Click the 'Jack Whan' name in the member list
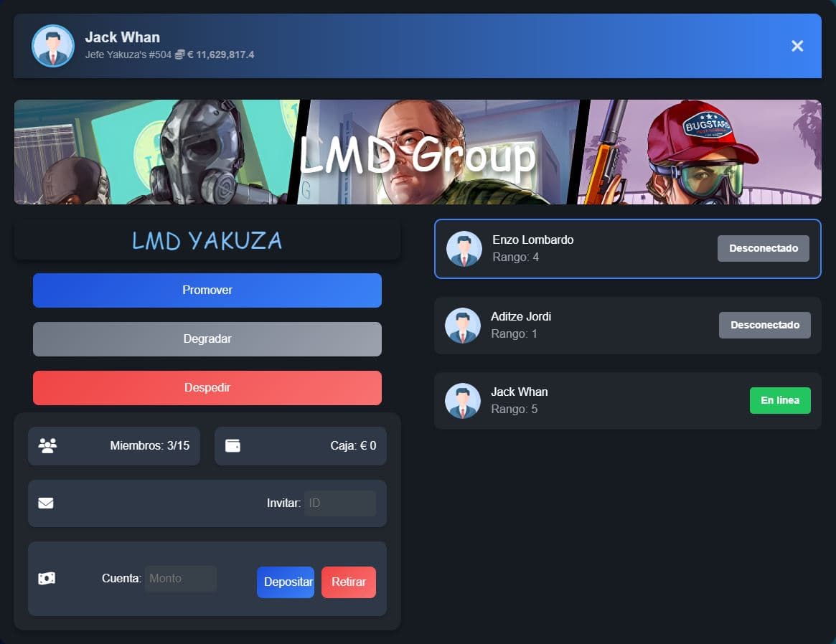The image size is (836, 644). click(520, 392)
